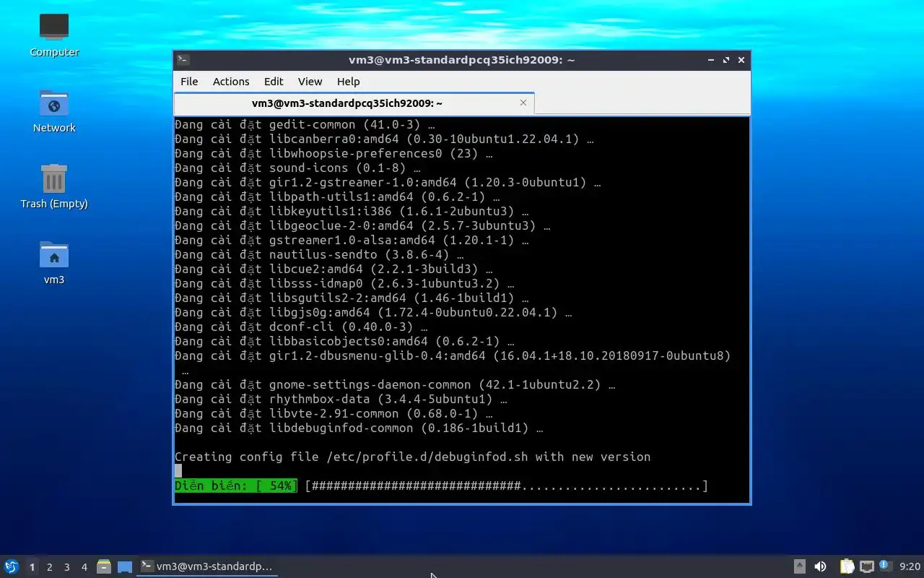Viewport: 924px width, 578px height.
Task: Switch to workspace 1
Action: [32, 567]
